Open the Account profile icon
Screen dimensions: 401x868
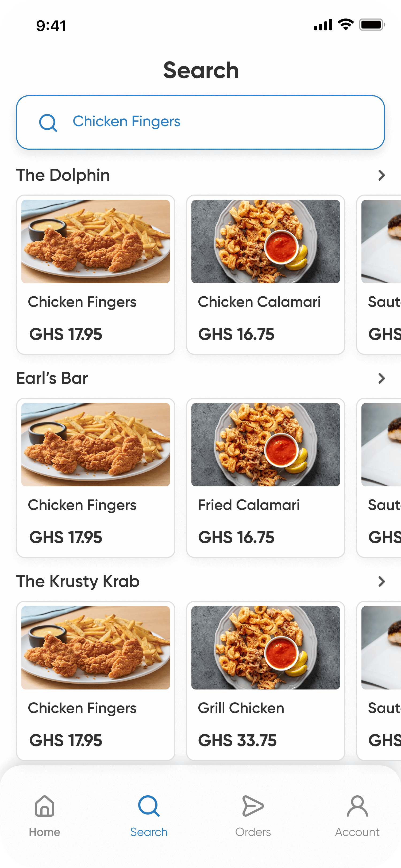[357, 806]
